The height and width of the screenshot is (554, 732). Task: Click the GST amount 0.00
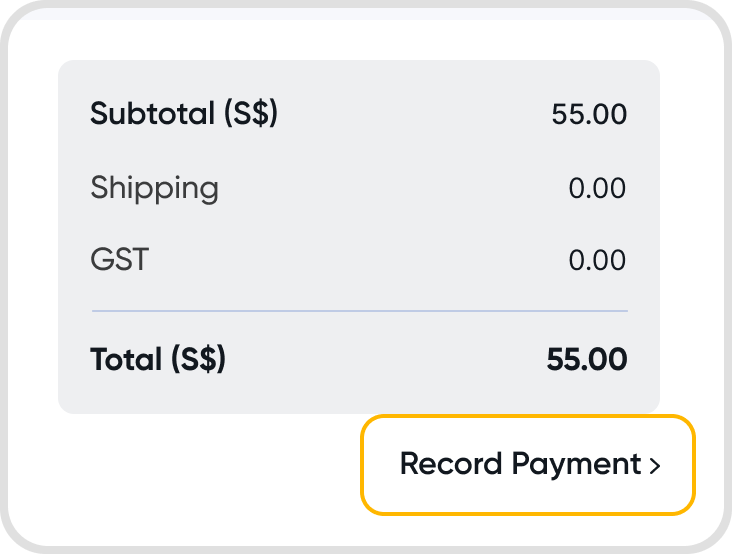[x=597, y=260]
